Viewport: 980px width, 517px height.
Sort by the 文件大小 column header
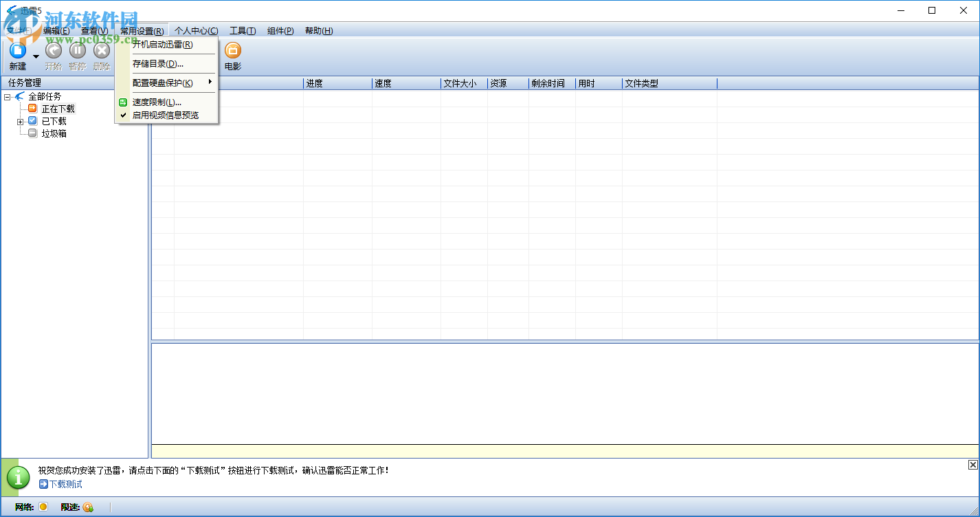tap(464, 83)
